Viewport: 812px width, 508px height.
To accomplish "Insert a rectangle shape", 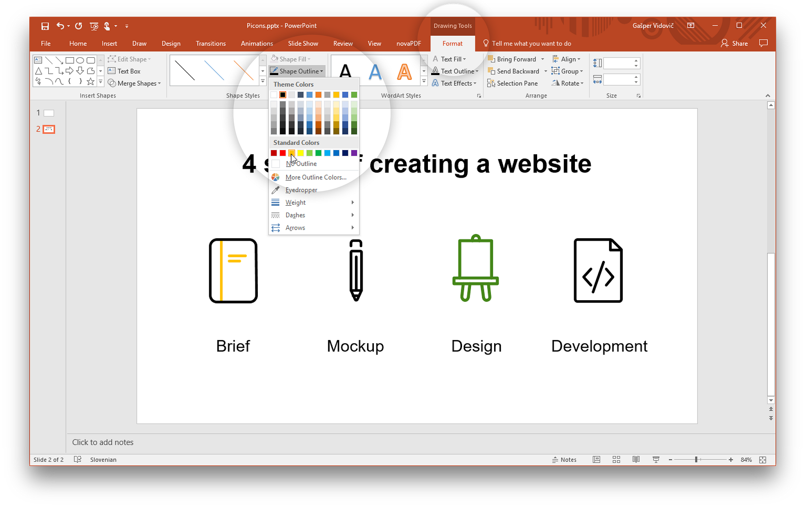I will coord(69,60).
